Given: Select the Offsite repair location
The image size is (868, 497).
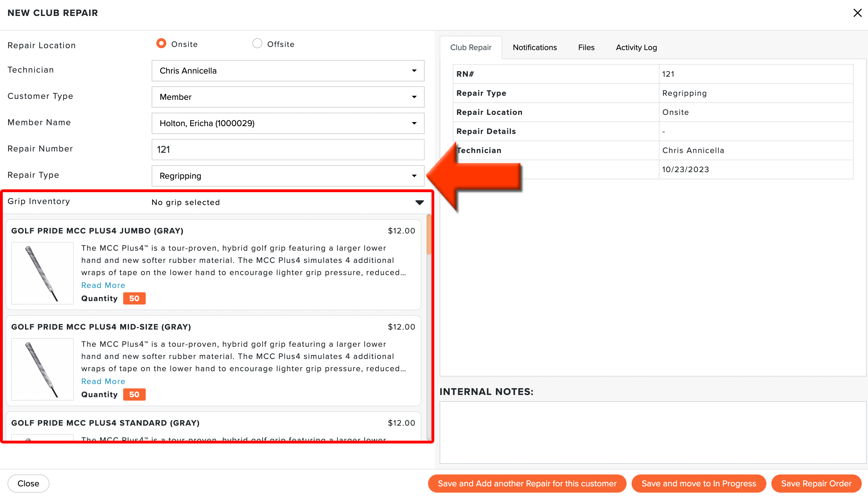Looking at the screenshot, I should click(257, 44).
